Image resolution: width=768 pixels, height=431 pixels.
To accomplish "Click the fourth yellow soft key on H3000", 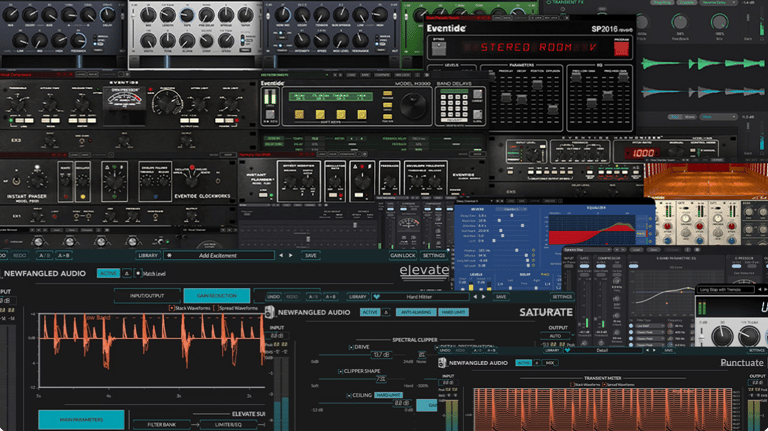I will point(361,114).
